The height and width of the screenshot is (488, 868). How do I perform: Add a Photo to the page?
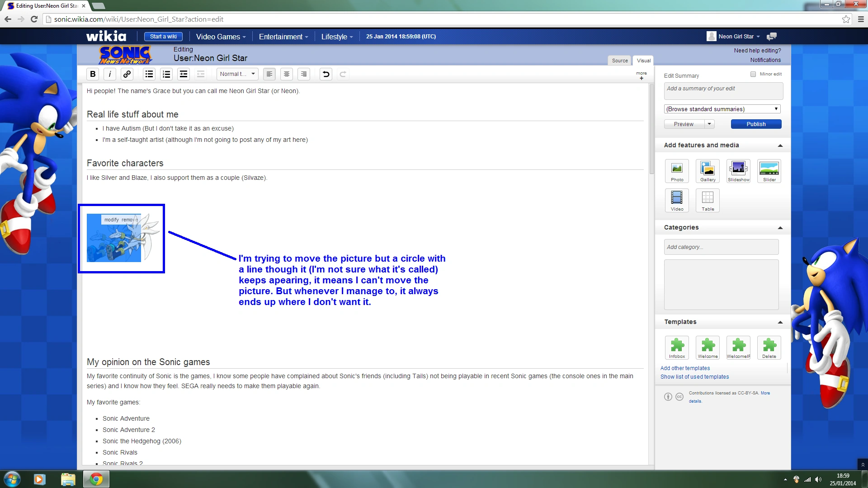tap(677, 171)
